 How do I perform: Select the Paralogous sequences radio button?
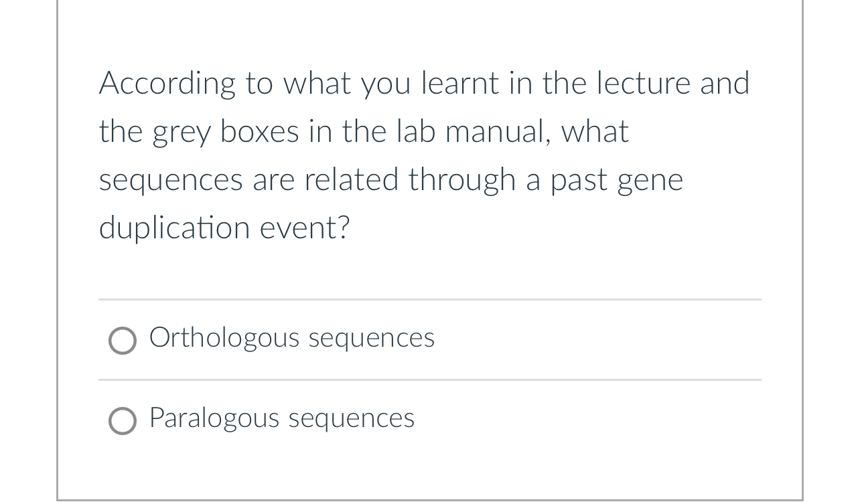(x=123, y=421)
